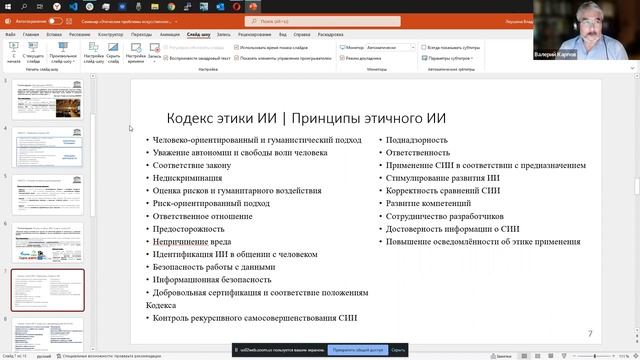Open the Windows Start menu

7,7
